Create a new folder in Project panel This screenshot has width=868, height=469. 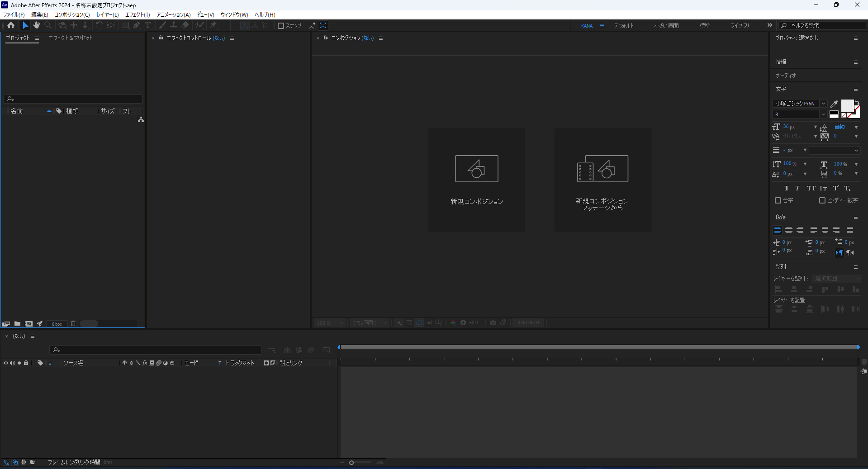[x=17, y=324]
